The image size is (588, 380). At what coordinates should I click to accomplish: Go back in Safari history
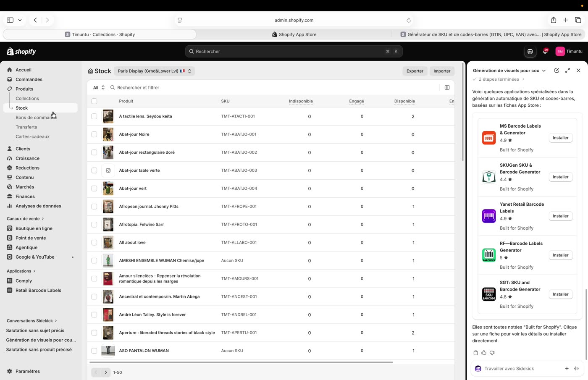click(x=35, y=20)
